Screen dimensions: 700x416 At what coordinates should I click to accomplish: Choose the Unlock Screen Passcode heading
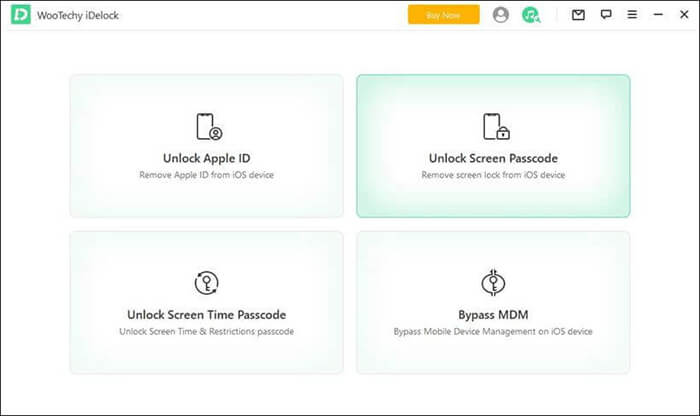point(493,158)
